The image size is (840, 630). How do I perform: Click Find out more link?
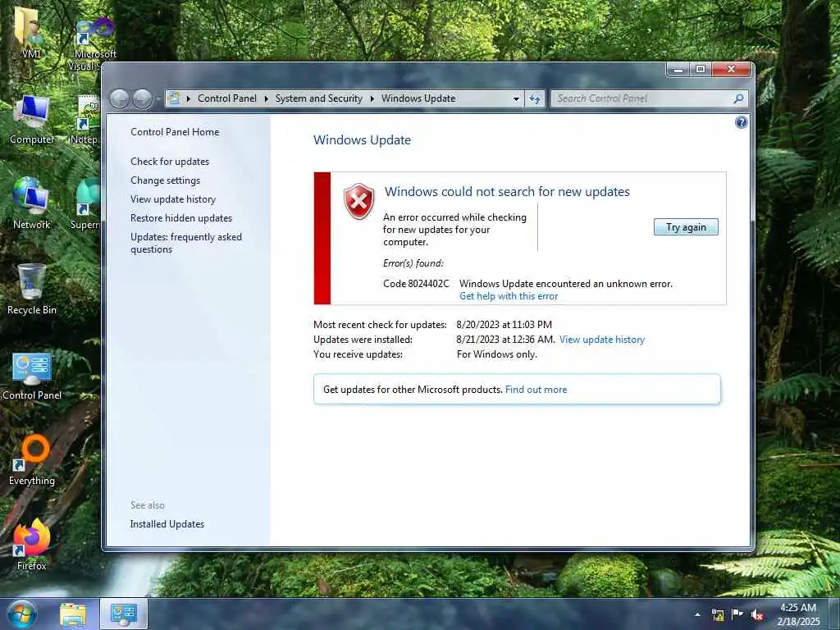[x=536, y=390]
